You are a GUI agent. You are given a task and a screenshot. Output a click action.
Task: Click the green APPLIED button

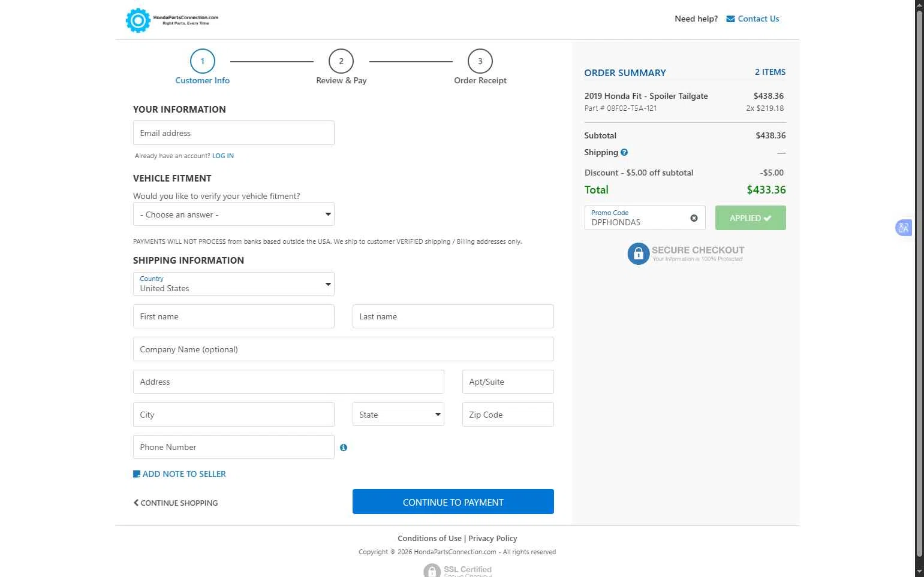pos(751,218)
